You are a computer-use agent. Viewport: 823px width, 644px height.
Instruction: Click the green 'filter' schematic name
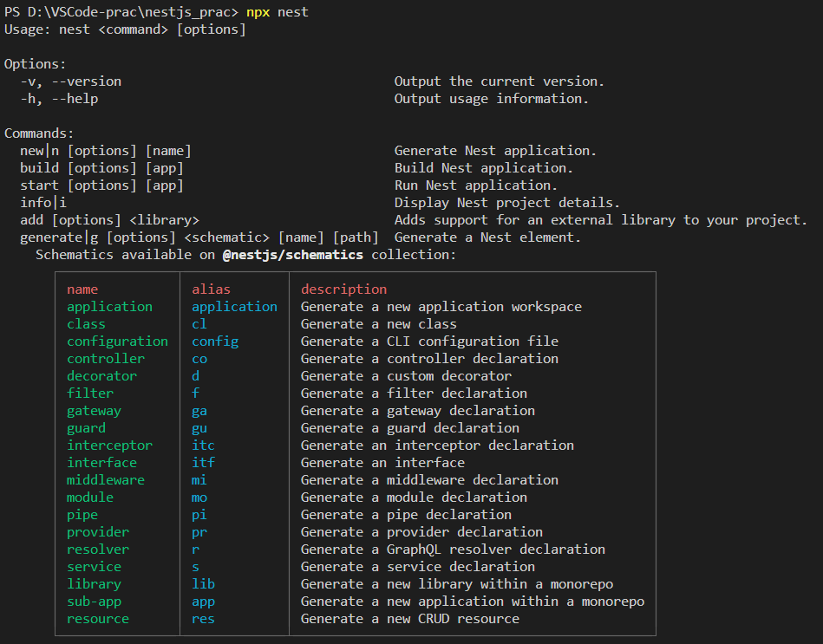point(90,394)
